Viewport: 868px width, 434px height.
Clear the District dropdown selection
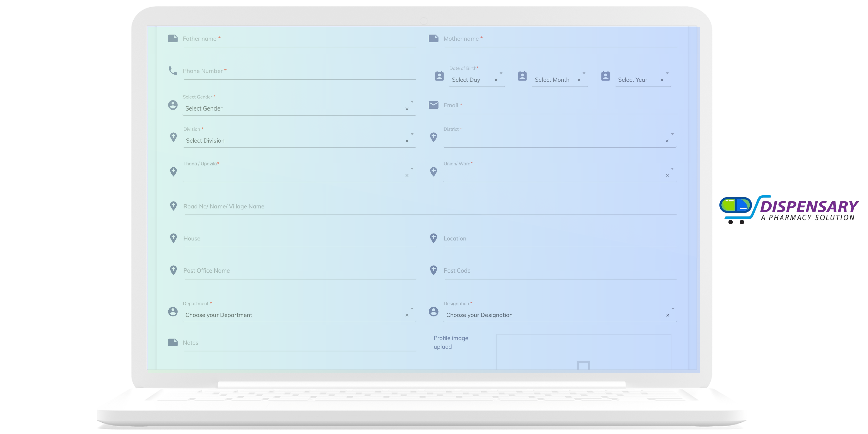pos(667,141)
